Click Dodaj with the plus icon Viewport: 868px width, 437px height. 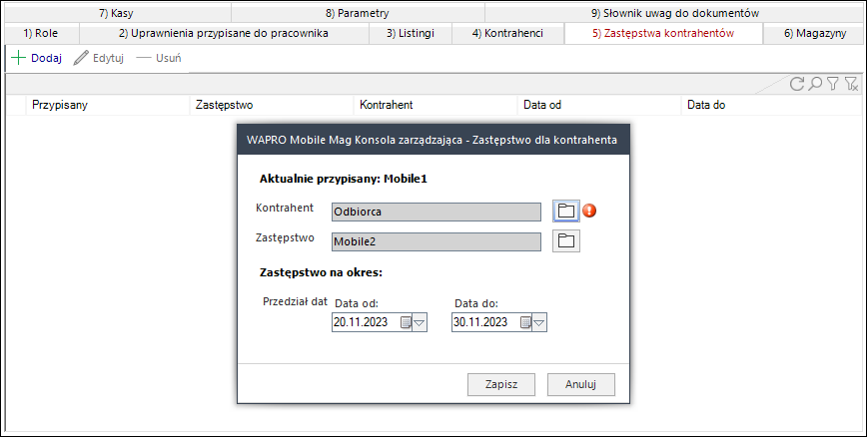point(36,58)
